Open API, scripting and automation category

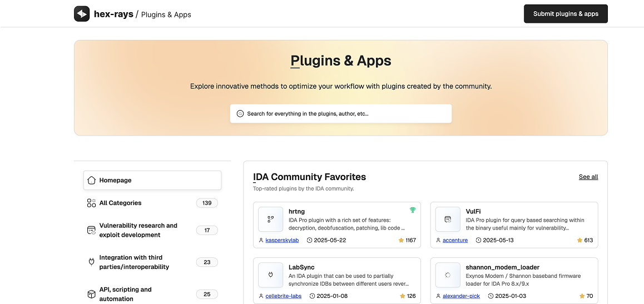[x=152, y=294]
